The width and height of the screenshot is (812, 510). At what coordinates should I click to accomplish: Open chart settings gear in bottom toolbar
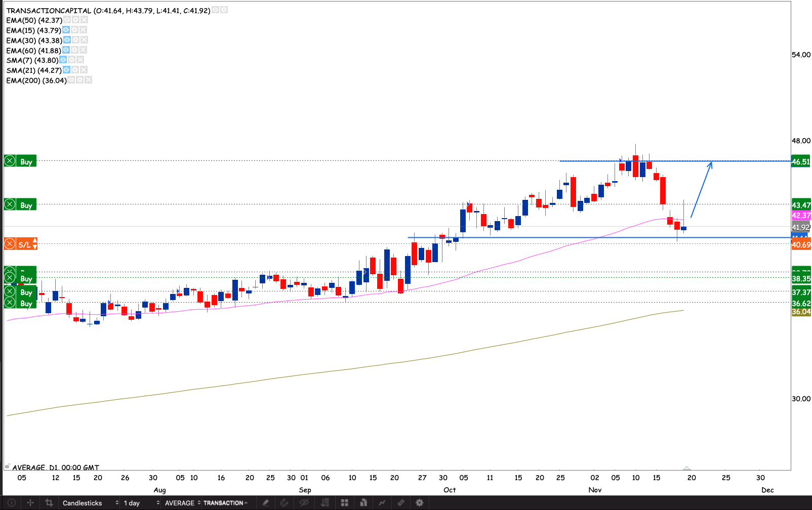point(419,502)
